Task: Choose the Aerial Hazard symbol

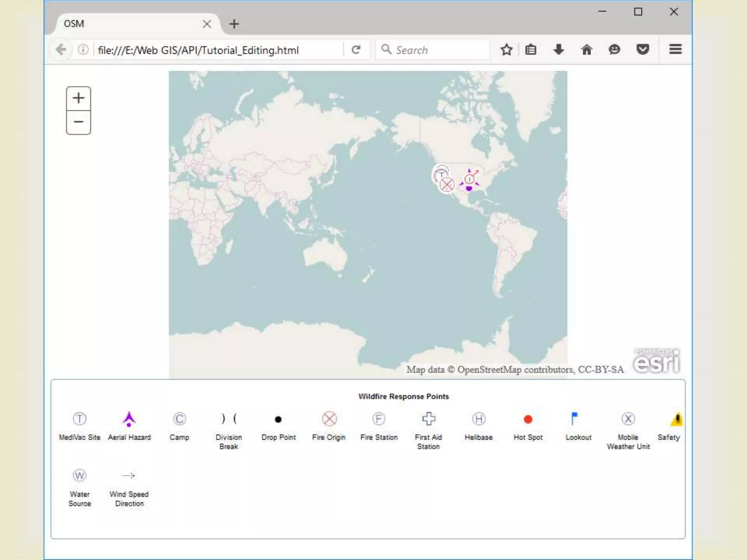Action: pyautogui.click(x=129, y=419)
